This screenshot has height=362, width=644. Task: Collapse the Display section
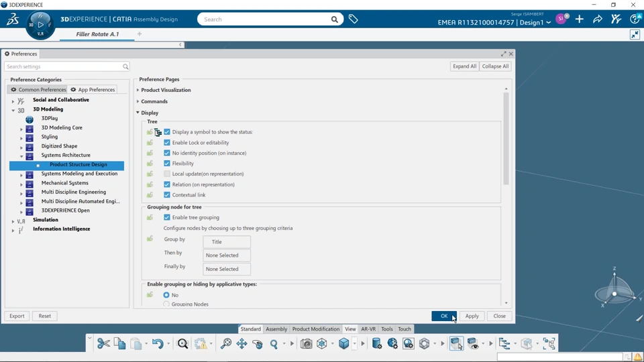138,113
